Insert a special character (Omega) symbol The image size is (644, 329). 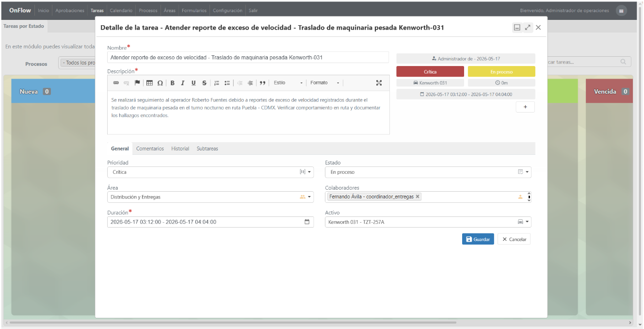click(x=160, y=83)
